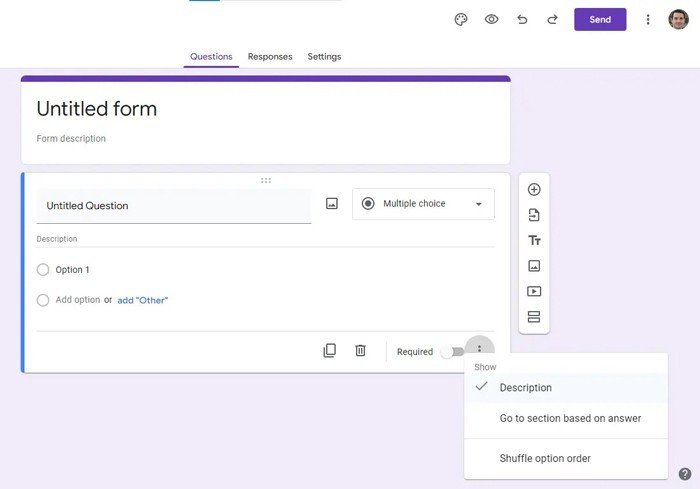Add a new section icon
The image size is (700, 489).
tap(534, 317)
